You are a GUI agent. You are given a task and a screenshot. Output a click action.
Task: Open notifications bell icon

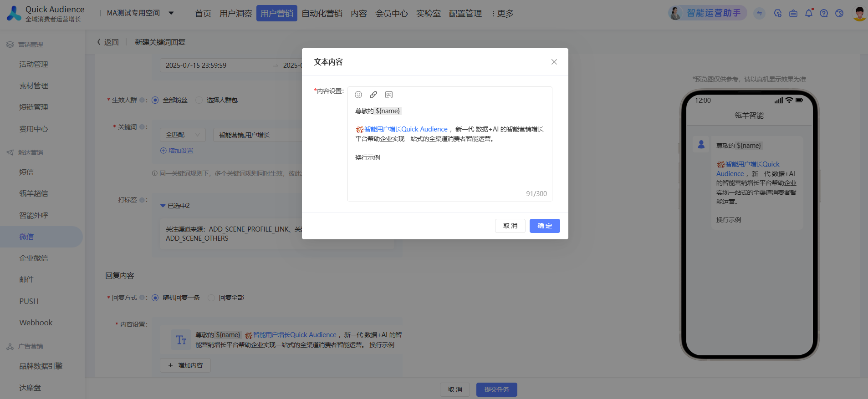coord(809,13)
